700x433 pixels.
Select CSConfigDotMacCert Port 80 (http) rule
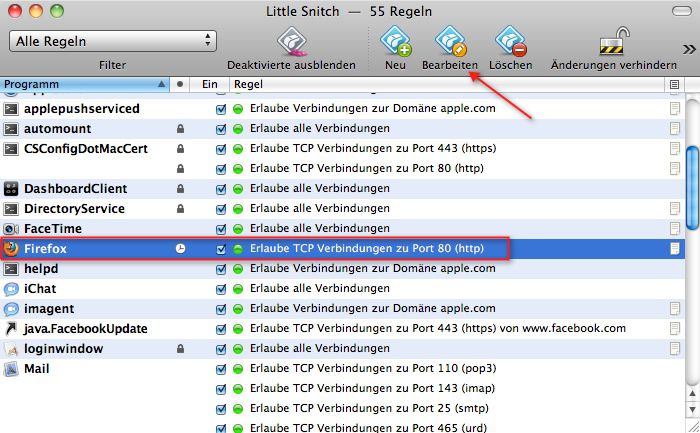tap(367, 168)
